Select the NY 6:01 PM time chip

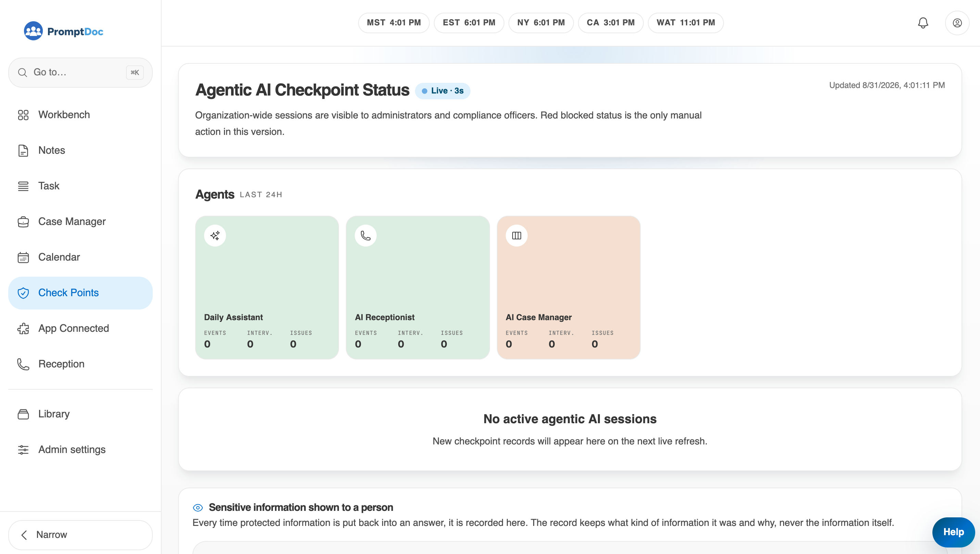pos(541,23)
